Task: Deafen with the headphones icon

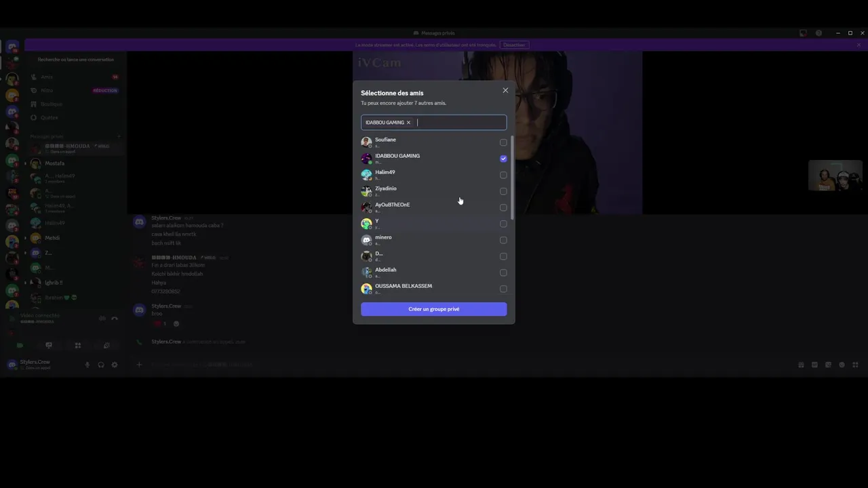Action: [x=100, y=365]
